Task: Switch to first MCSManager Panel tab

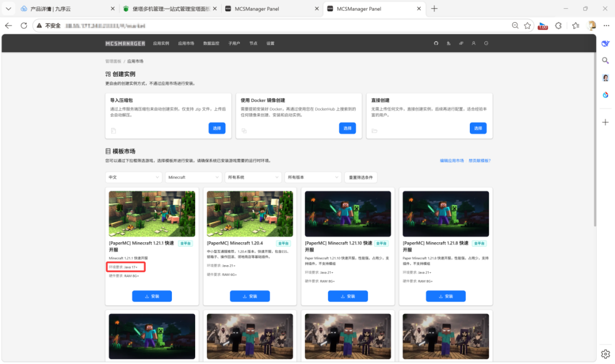Action: [272, 9]
